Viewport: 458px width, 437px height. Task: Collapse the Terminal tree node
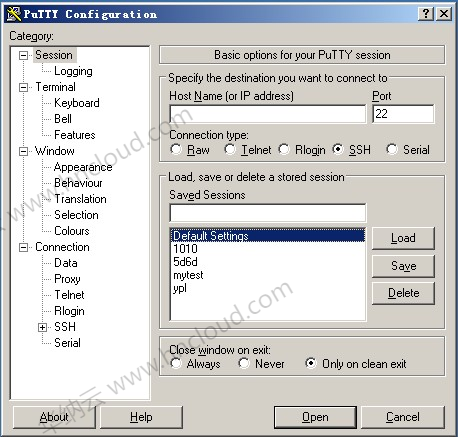click(23, 87)
